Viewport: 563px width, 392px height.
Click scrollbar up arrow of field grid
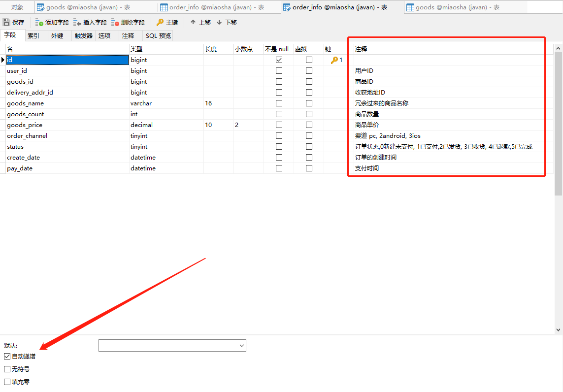coord(558,48)
